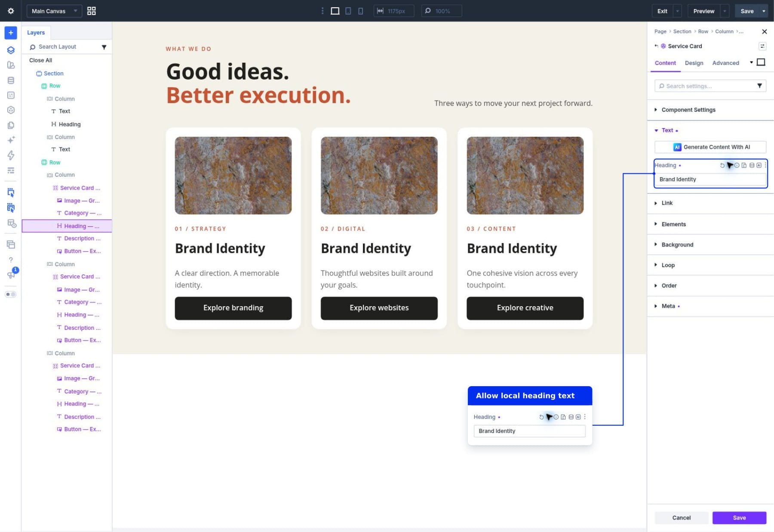Switch to the Advanced tab
The height and width of the screenshot is (532, 774).
click(725, 63)
